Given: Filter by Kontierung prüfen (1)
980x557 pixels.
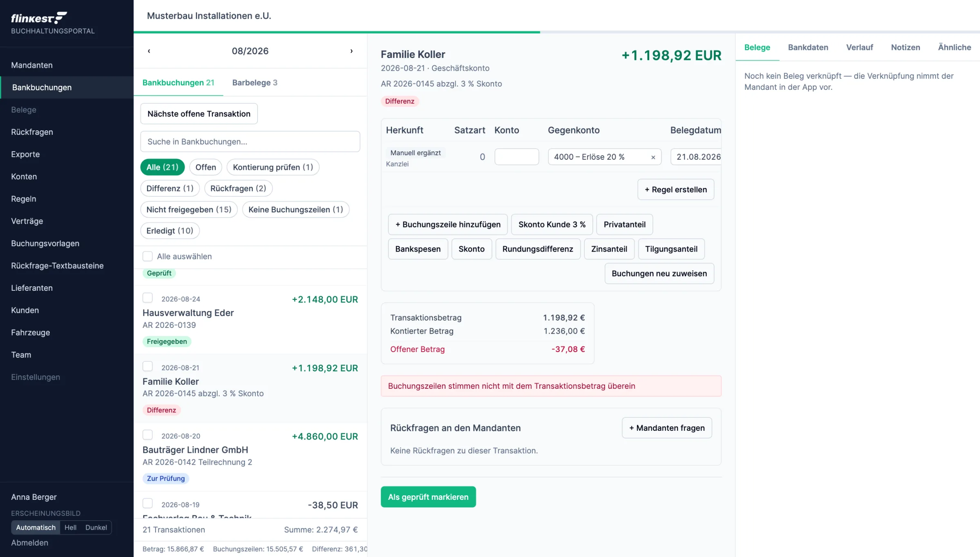Looking at the screenshot, I should pyautogui.click(x=273, y=167).
